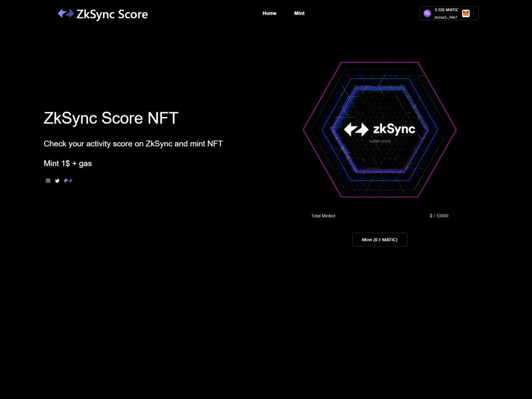Expand the wallet account dropdown arrow
The width and height of the screenshot is (532, 399).
click(x=473, y=14)
